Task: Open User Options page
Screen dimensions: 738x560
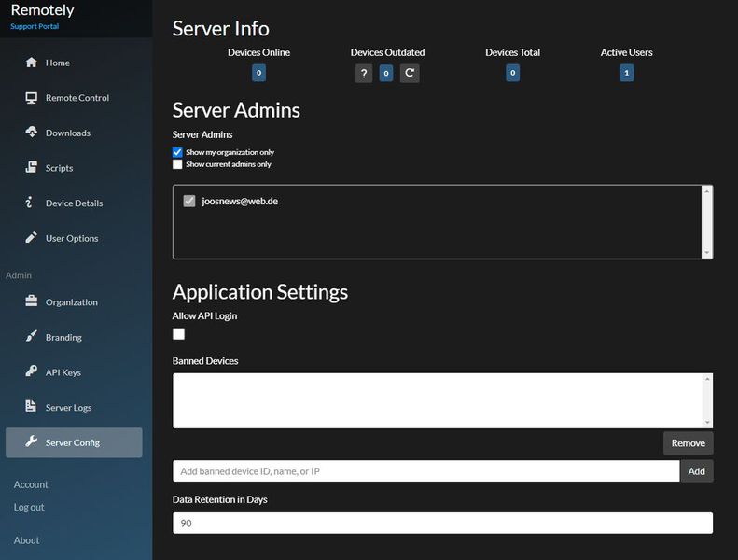Action: pyautogui.click(x=74, y=238)
